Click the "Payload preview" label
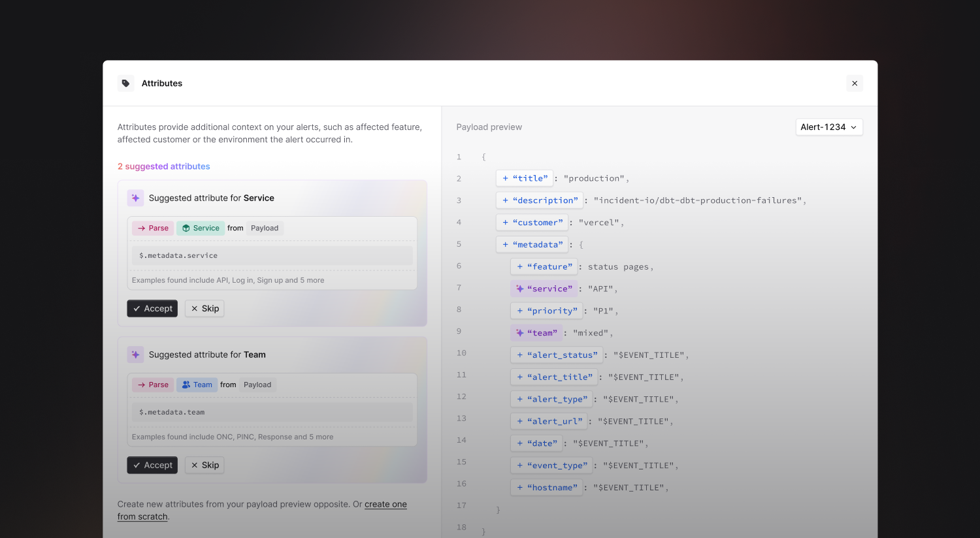The width and height of the screenshot is (980, 538). tap(489, 127)
